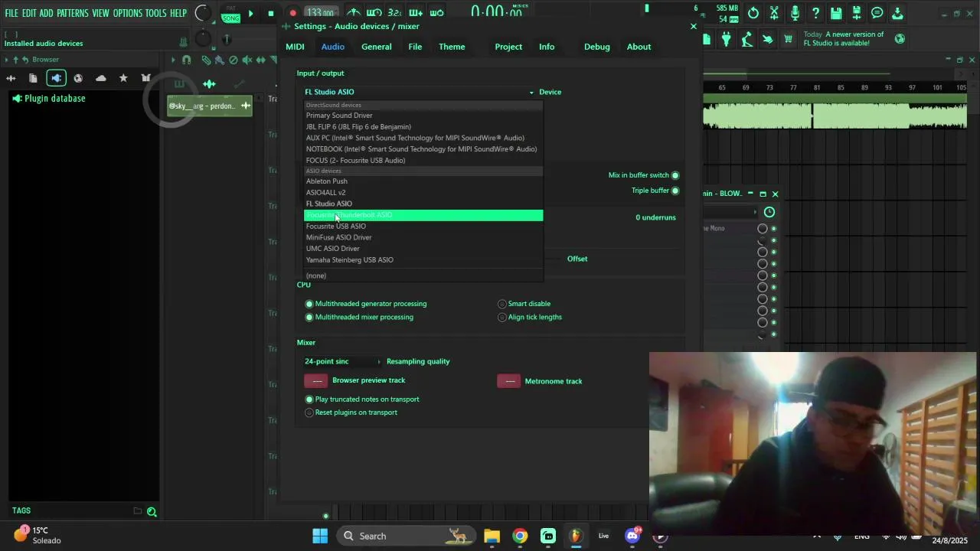This screenshot has height=551, width=980.
Task: Click the scissors audio editor icon
Action: (x=774, y=13)
